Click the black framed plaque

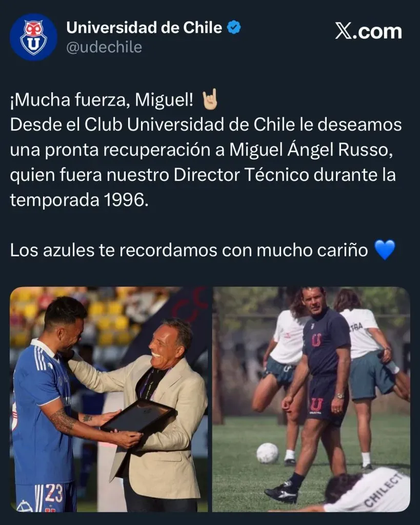pyautogui.click(x=138, y=417)
